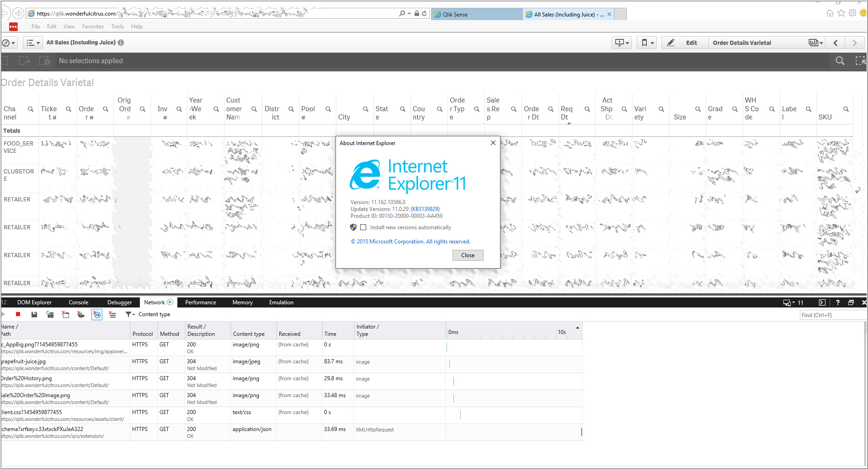Close the About Internet Explorer dialog

[x=468, y=255]
